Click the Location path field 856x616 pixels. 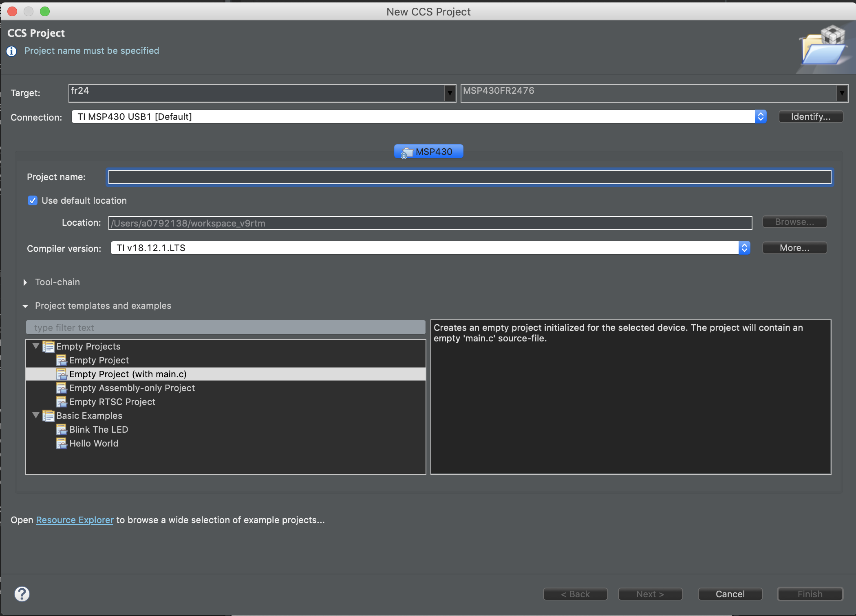tap(430, 223)
